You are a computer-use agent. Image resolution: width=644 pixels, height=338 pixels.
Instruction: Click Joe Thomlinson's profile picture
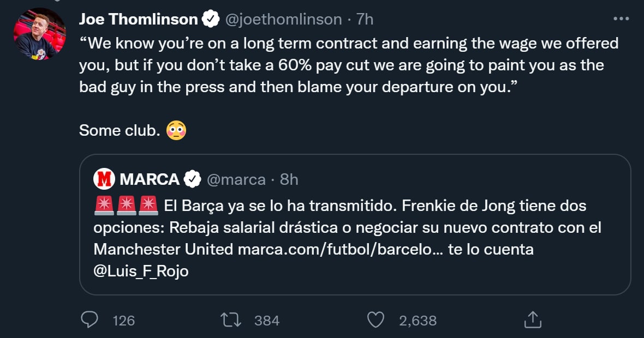(x=40, y=34)
